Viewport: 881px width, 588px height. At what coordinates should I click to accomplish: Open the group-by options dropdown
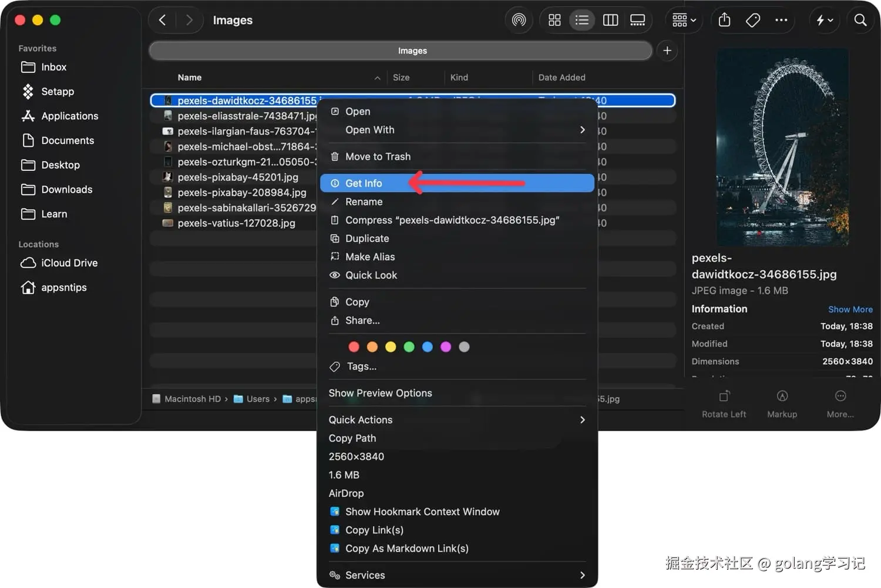click(684, 20)
